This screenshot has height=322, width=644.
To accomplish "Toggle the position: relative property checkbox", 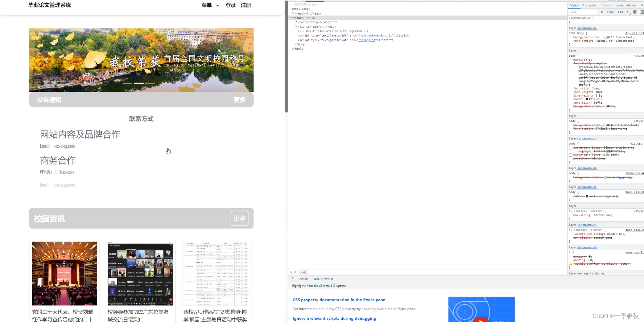I will 571,159.
